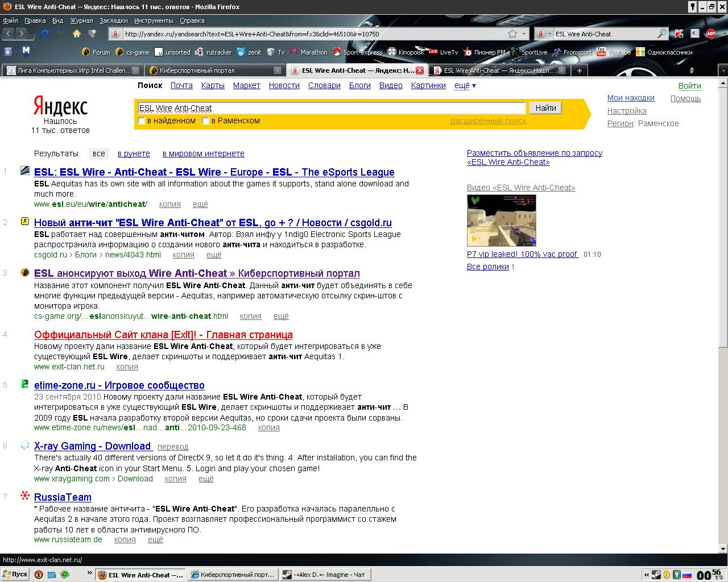Click the Firefox Home toolbar icon
The width and height of the screenshot is (728, 582).
(77, 34)
